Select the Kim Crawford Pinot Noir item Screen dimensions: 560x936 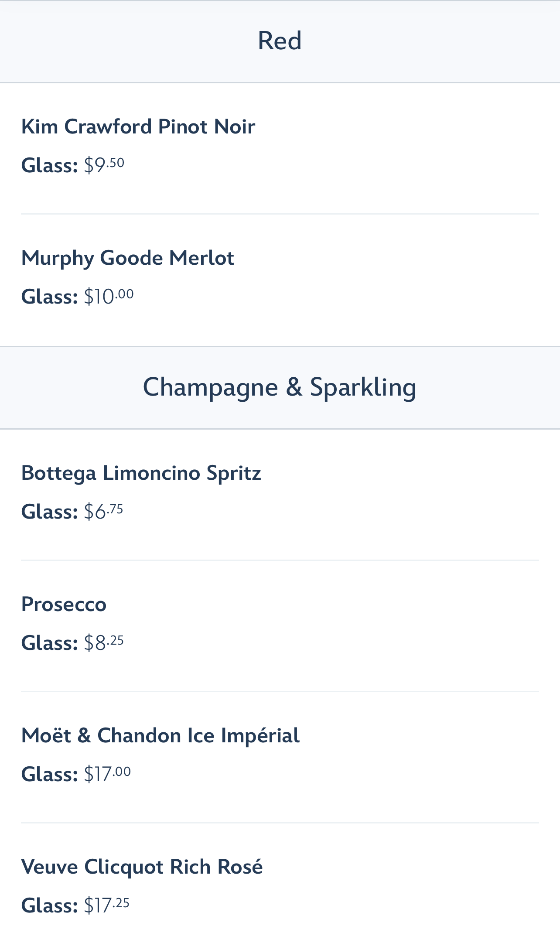(x=138, y=127)
